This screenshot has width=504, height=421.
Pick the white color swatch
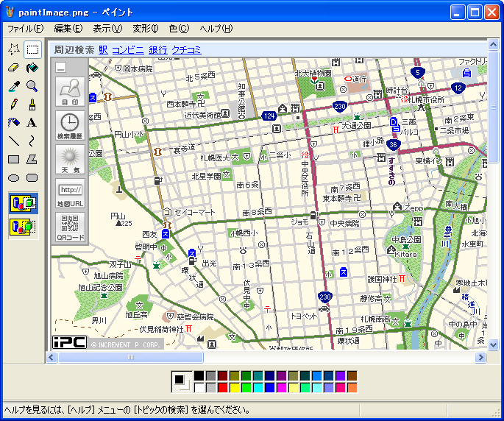pos(199,388)
